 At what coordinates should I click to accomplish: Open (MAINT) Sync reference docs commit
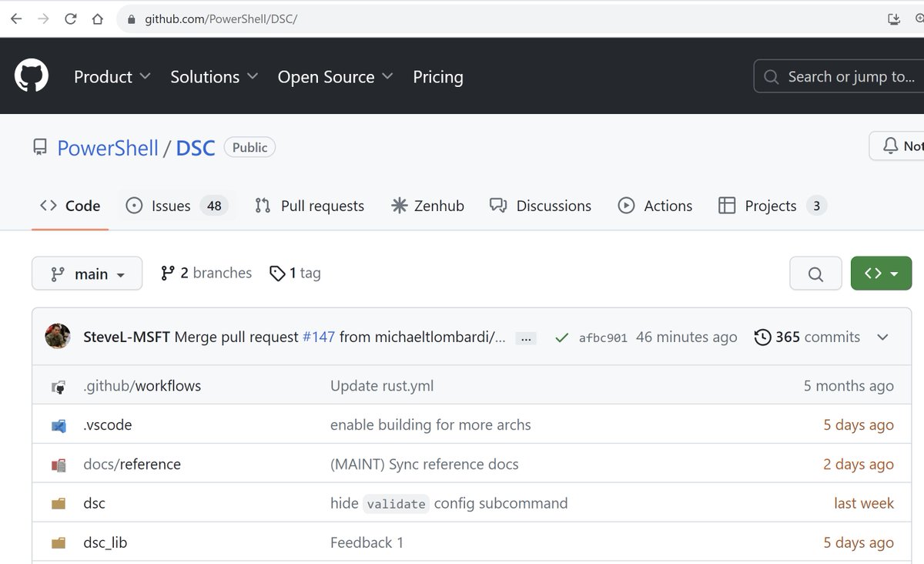tap(424, 465)
